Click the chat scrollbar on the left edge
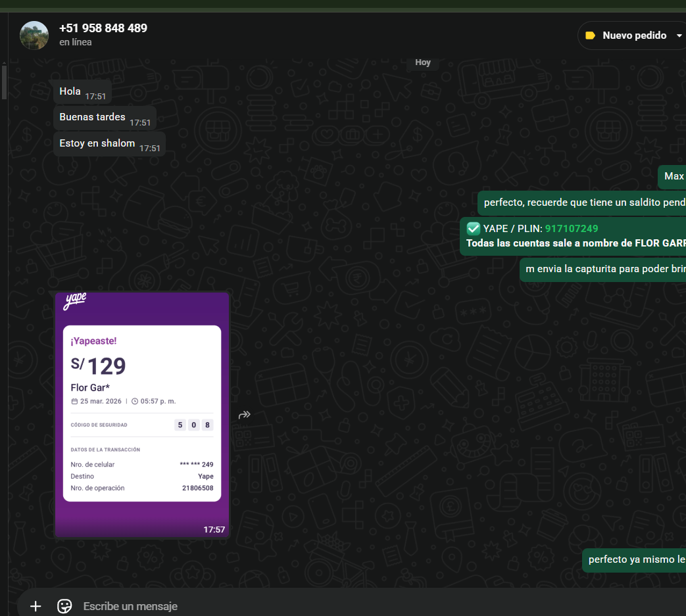The width and height of the screenshot is (686, 616). (4, 82)
